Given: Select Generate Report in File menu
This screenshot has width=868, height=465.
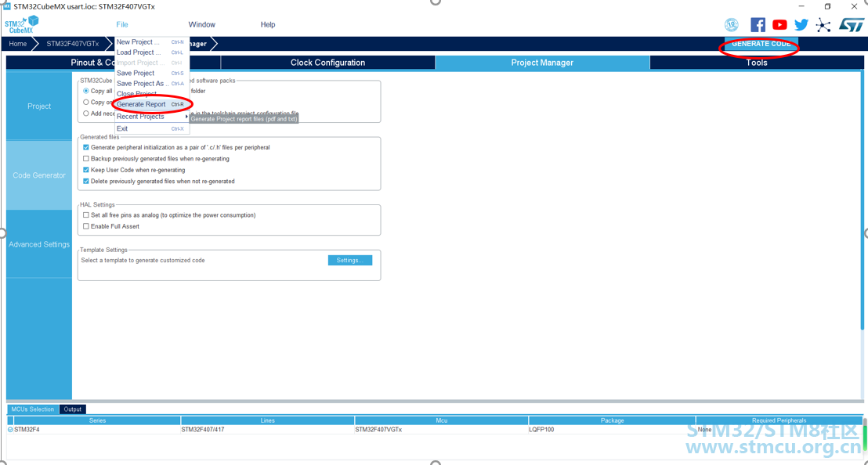Looking at the screenshot, I should (x=151, y=104).
